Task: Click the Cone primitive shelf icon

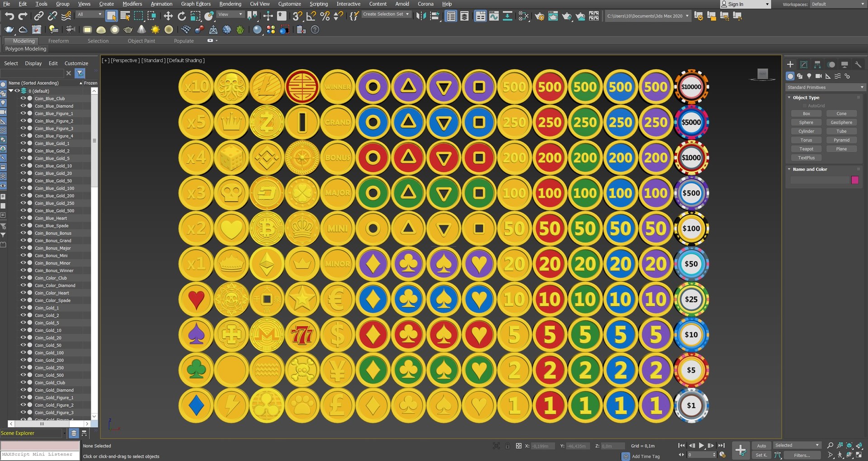Action: coord(142,29)
